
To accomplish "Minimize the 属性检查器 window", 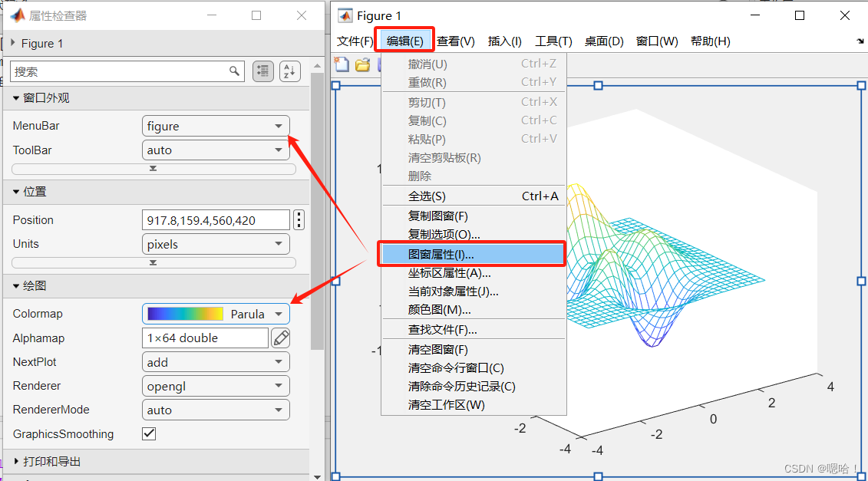I will (x=212, y=15).
